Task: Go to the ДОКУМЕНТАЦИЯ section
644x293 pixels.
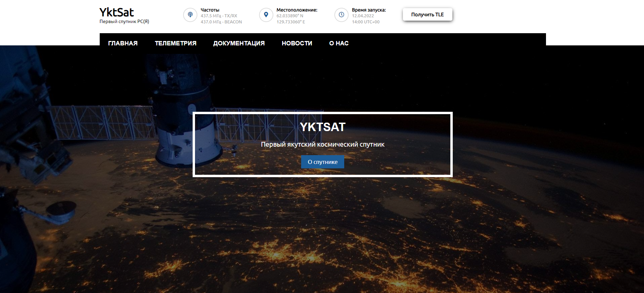Action: 239,43
